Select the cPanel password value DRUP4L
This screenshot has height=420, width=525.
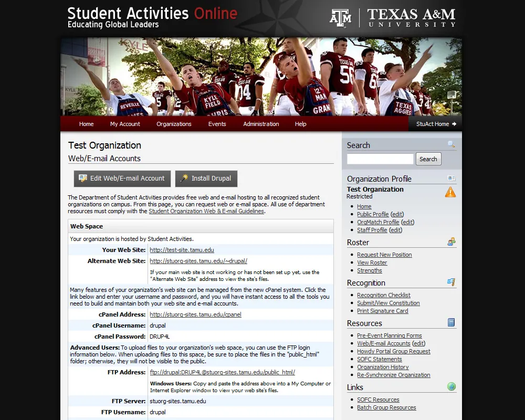[x=160, y=337]
